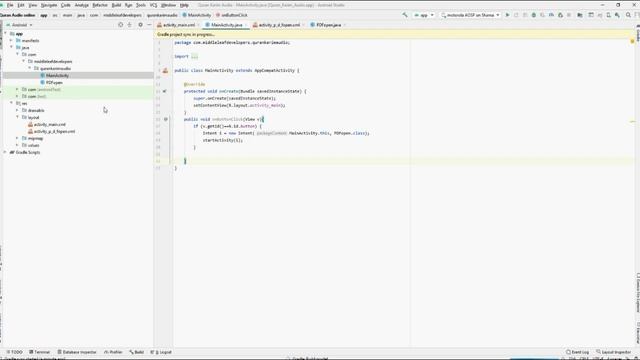Open the Android project view dropdown
The height and width of the screenshot is (360, 640).
pyautogui.click(x=20, y=25)
